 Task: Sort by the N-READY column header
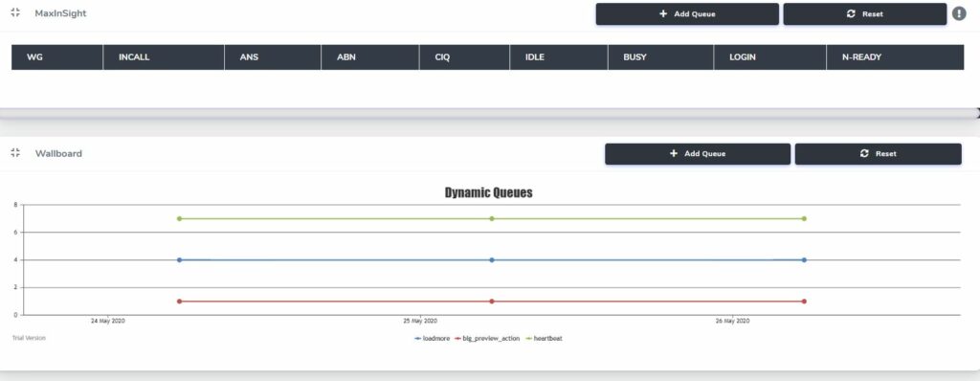click(895, 56)
